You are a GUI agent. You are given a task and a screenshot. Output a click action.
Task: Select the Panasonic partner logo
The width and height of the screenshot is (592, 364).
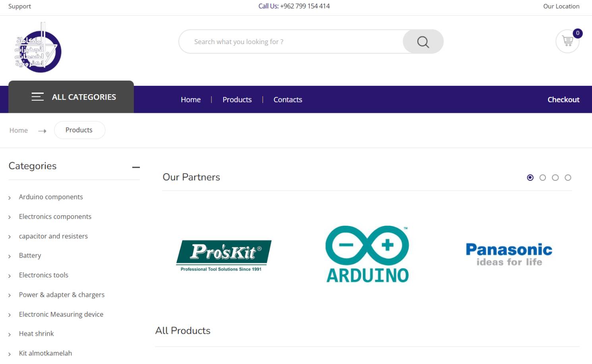click(x=509, y=254)
